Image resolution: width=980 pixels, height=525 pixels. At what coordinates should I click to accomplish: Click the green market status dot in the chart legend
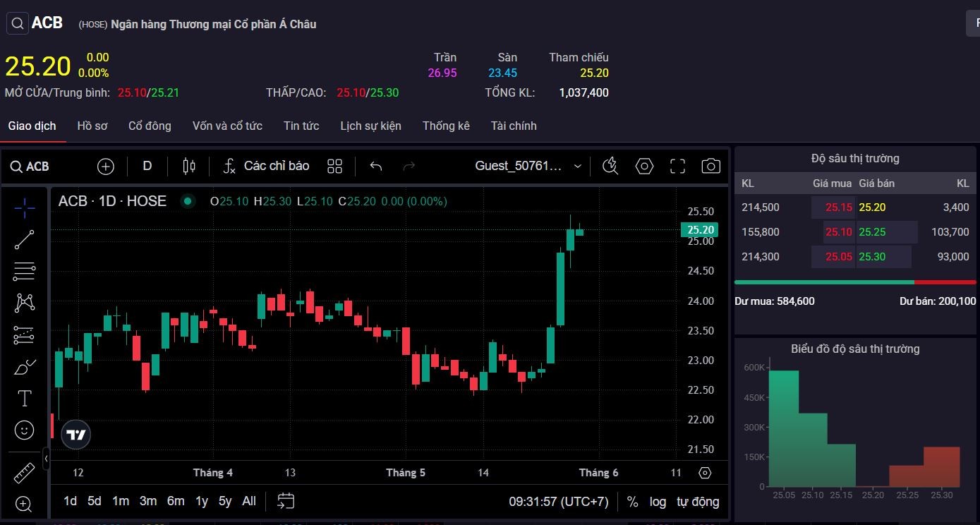pos(188,201)
